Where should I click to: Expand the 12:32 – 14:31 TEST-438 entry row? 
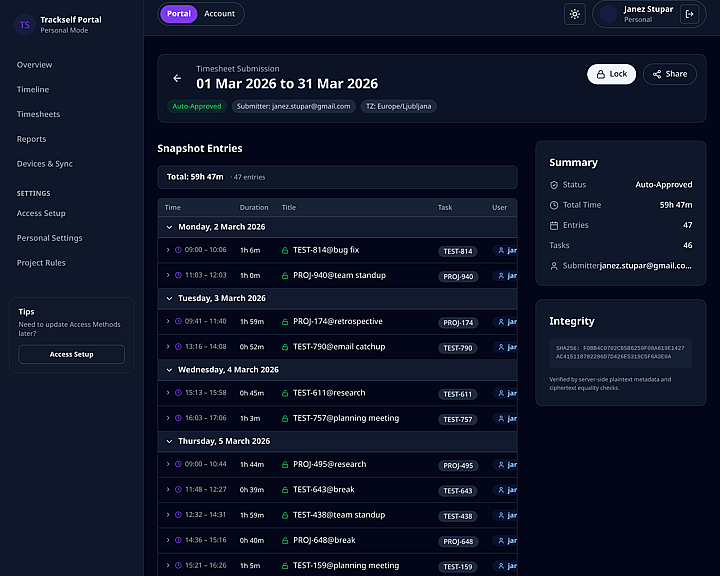(168, 515)
